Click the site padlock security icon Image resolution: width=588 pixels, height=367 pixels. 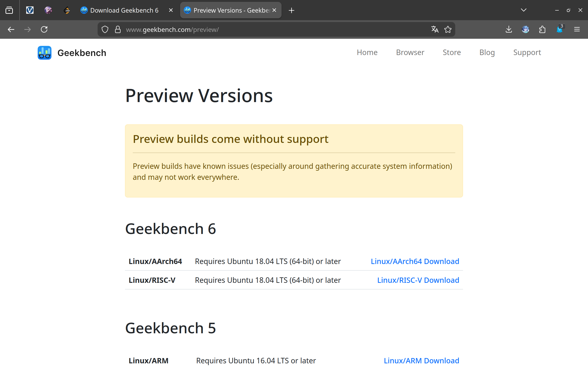click(118, 29)
